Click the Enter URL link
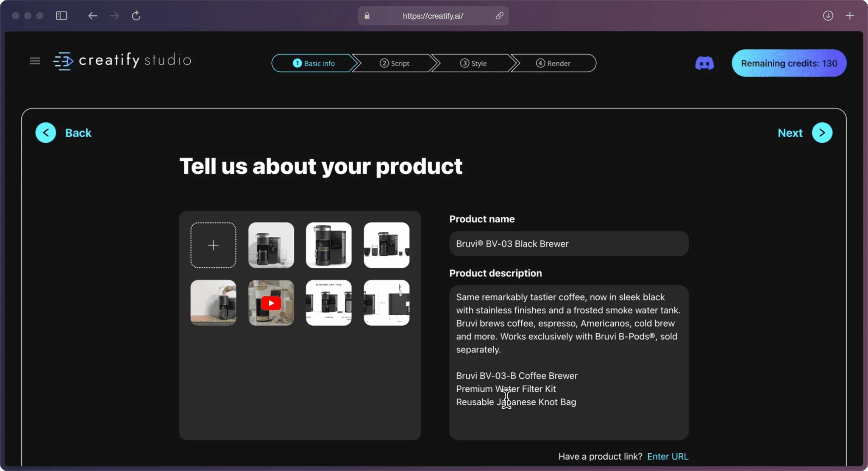This screenshot has height=471, width=868. tap(668, 456)
